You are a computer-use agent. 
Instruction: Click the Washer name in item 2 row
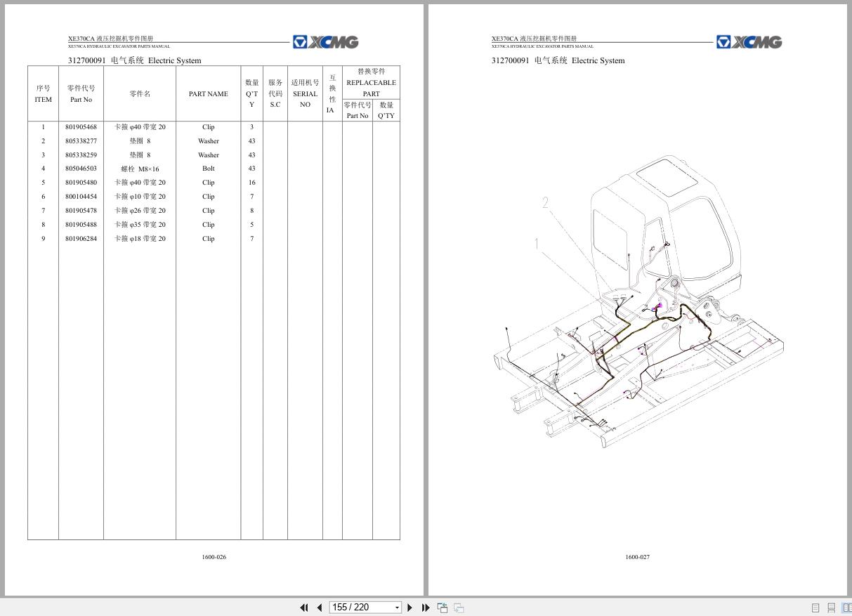209,141
